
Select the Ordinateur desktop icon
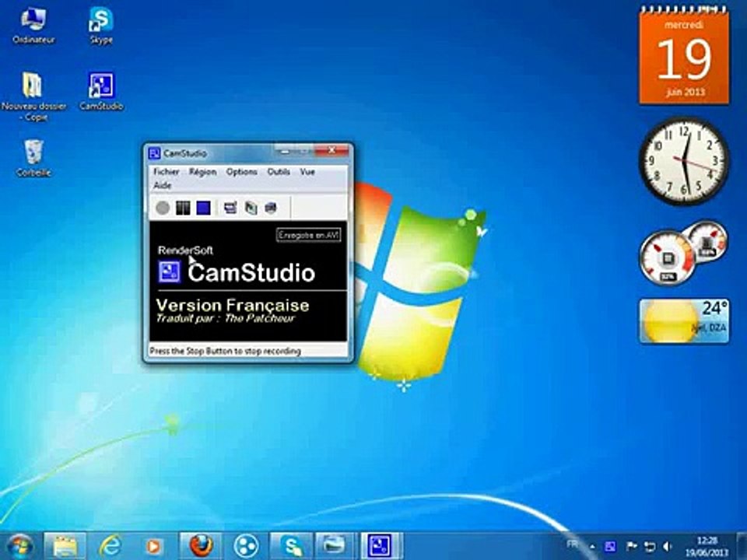click(x=33, y=26)
